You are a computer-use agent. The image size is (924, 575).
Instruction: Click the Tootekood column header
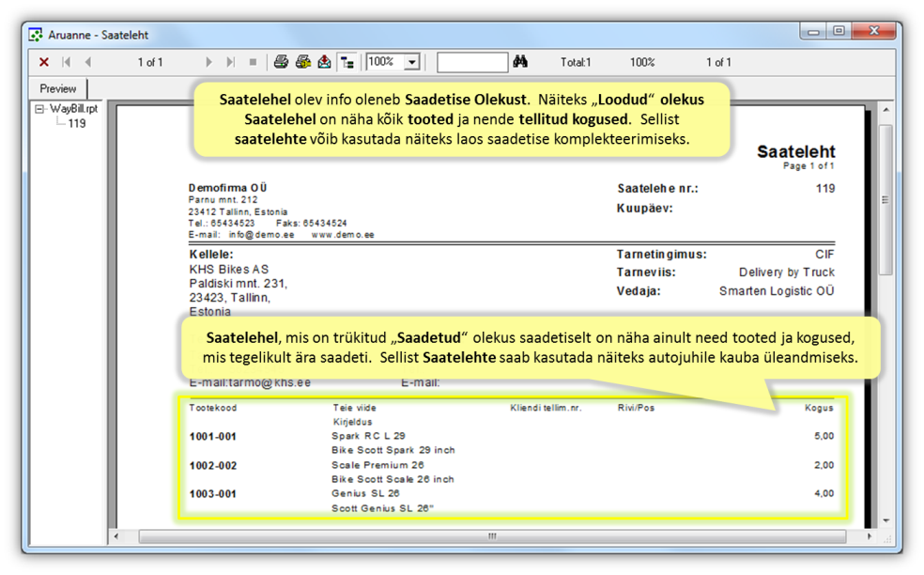tap(213, 408)
